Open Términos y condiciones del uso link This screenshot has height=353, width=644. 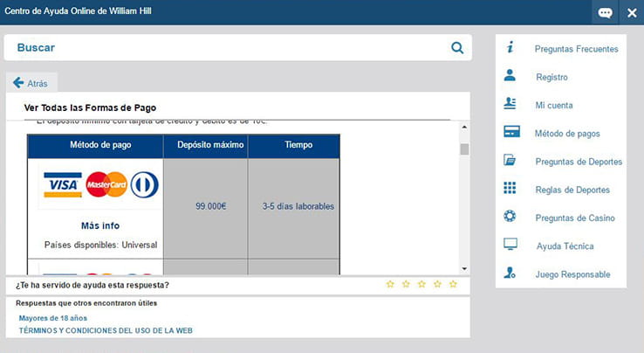[106, 330]
